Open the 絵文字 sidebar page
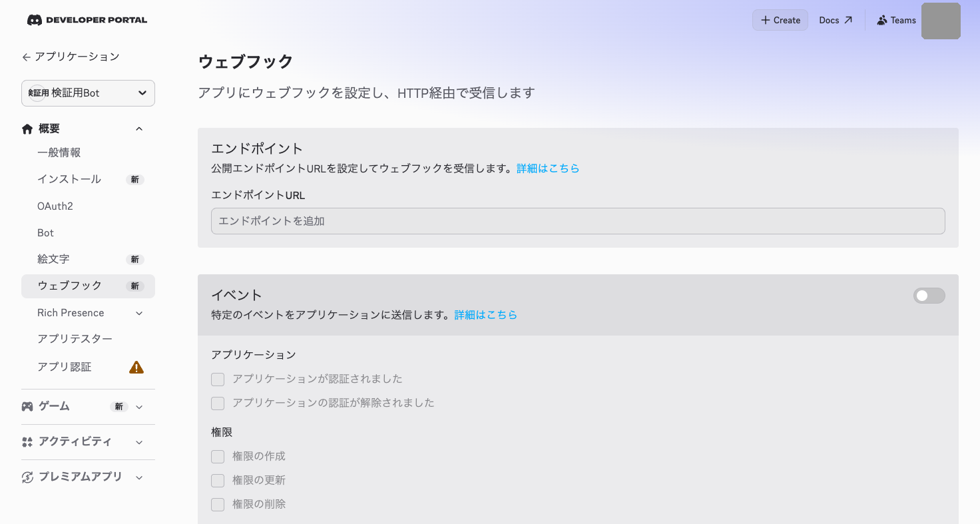Image resolution: width=980 pixels, height=524 pixels. click(53, 259)
